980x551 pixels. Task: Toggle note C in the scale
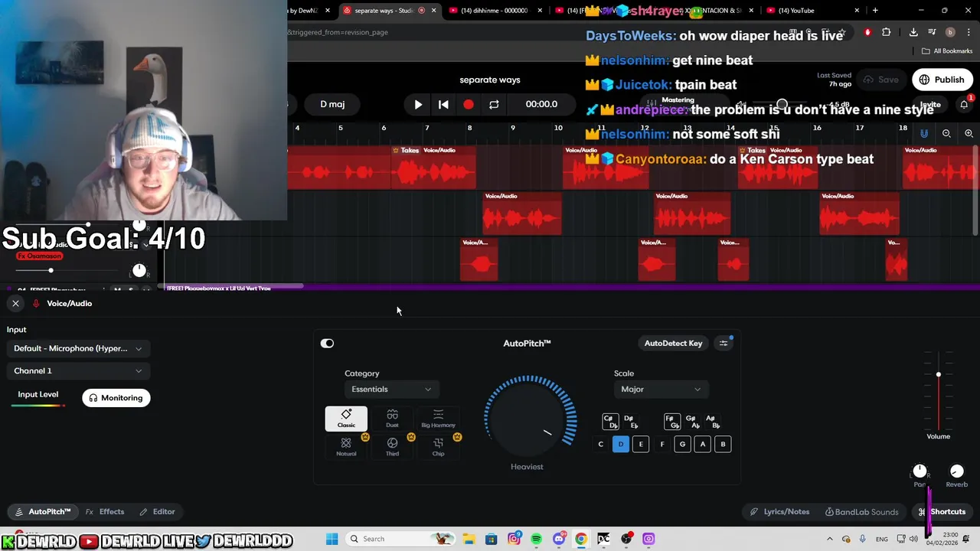point(600,444)
